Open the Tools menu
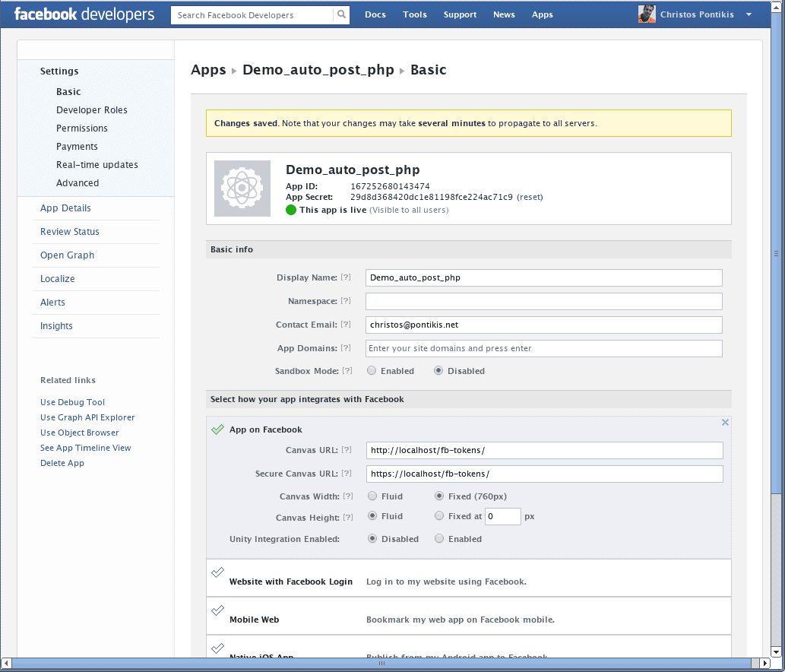 tap(415, 14)
